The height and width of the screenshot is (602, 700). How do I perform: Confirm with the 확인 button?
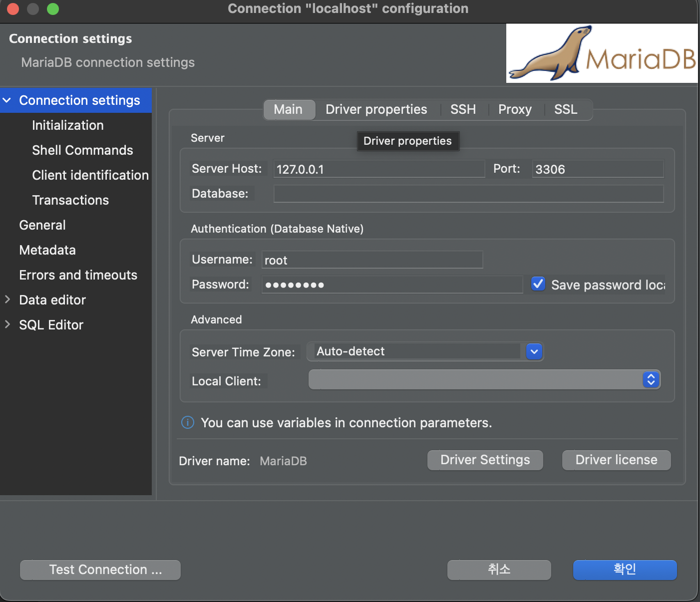[625, 570]
